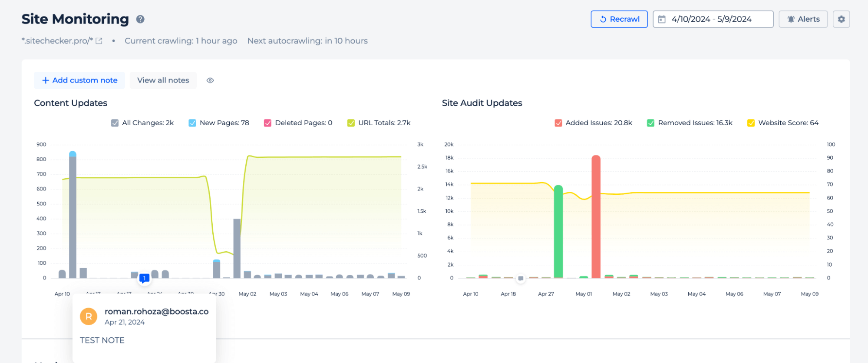
Task: Toggle the Website Score checkbox
Action: tap(751, 123)
